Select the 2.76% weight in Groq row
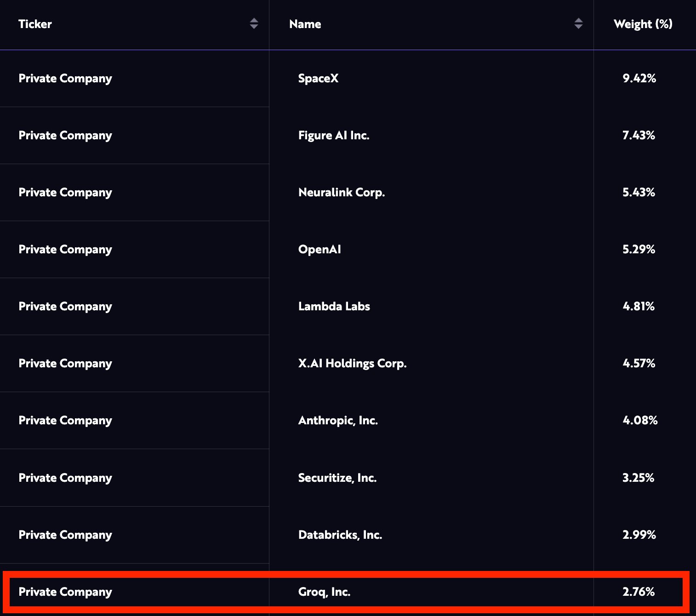 tap(639, 592)
